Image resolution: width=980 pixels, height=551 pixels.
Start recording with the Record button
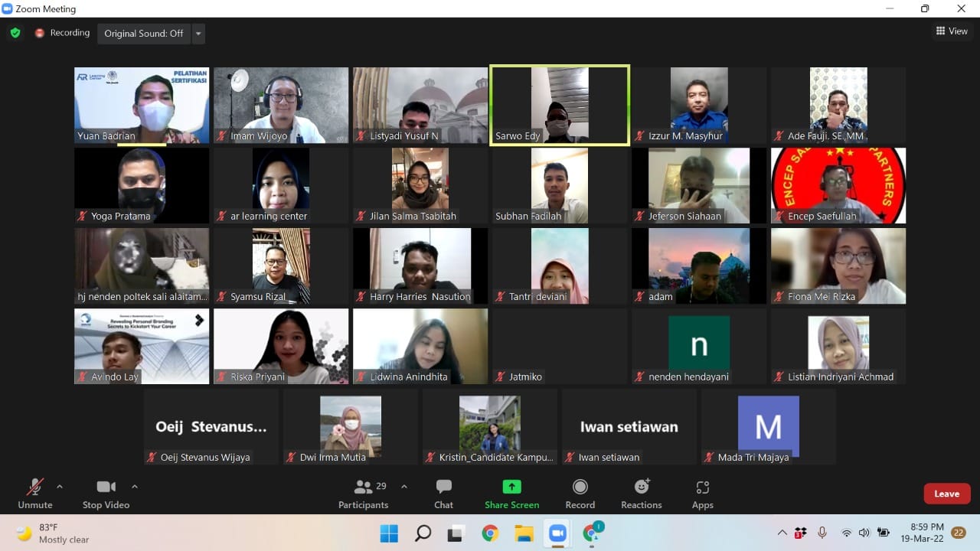point(580,494)
